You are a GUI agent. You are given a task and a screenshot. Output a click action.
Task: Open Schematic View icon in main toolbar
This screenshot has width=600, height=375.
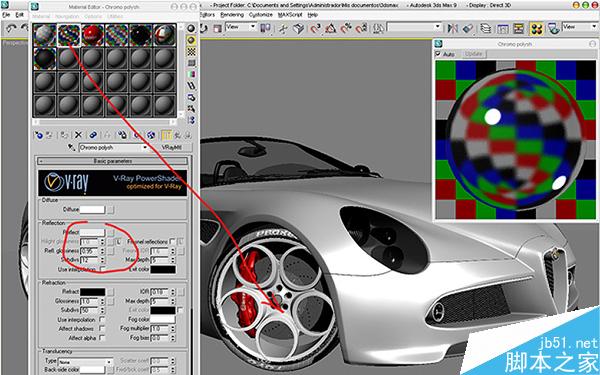pyautogui.click(x=519, y=28)
